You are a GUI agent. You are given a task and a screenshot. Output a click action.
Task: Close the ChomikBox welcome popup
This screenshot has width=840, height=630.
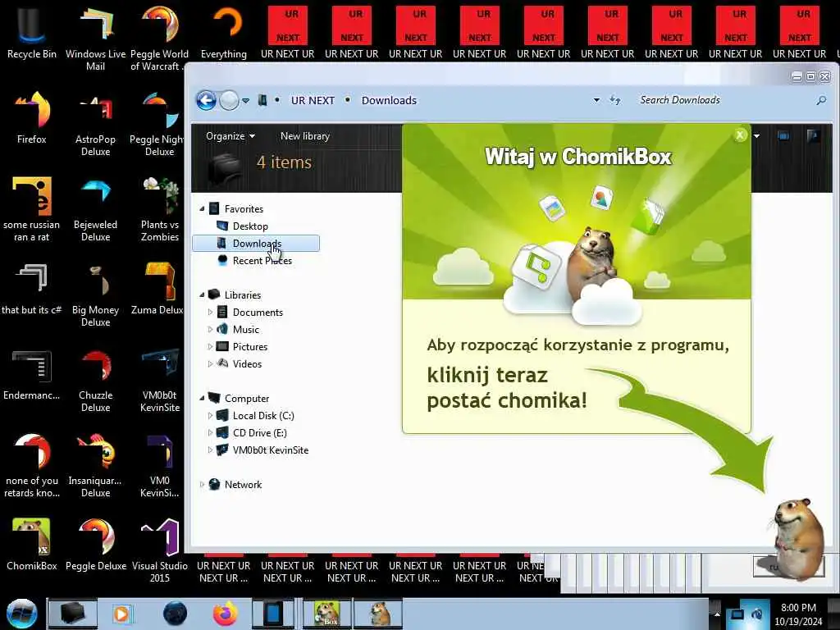740,135
